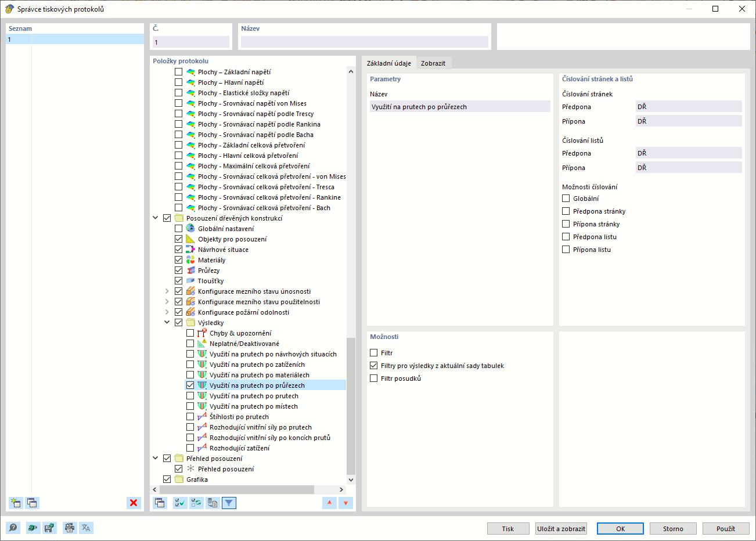The width and height of the screenshot is (756, 541).
Task: Select Využití na prutech po prutech row
Action: pos(254,396)
